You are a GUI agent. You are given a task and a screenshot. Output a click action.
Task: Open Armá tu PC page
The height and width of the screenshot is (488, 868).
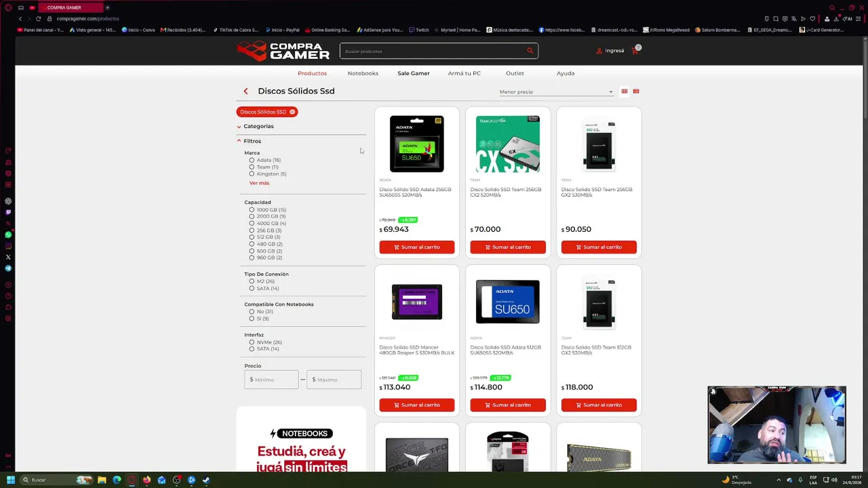click(465, 73)
